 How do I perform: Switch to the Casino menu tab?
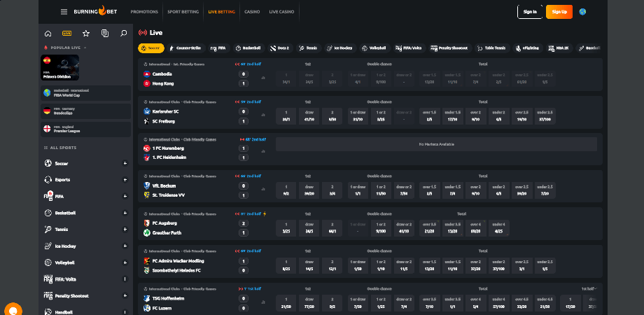click(251, 12)
